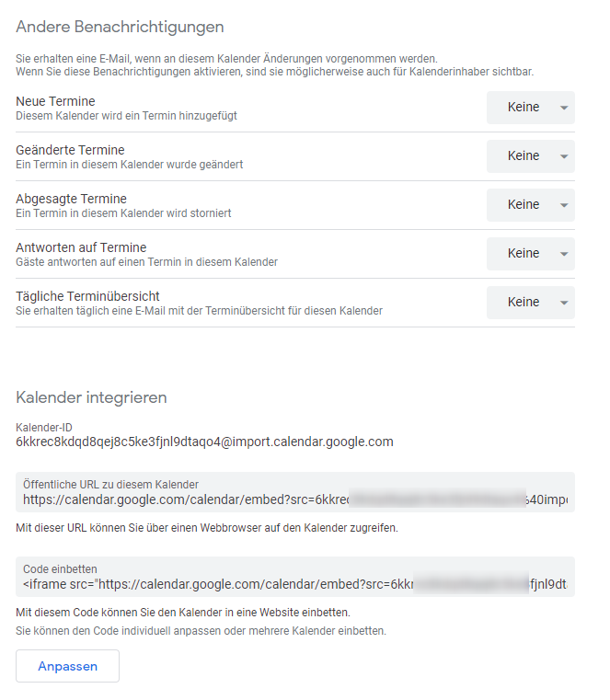Click the arrow icon for Geänderte Termine
610x700 pixels.
[563, 156]
